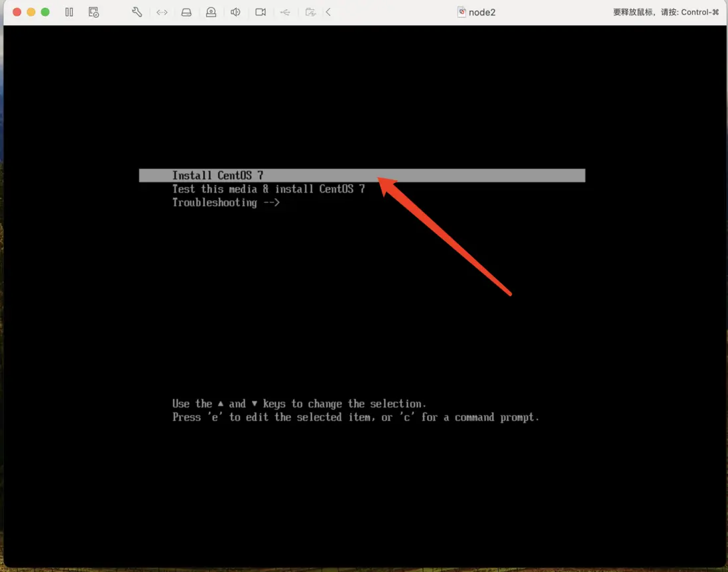Click the USB devices icon
Screen dimensions: 728x572
(x=285, y=12)
